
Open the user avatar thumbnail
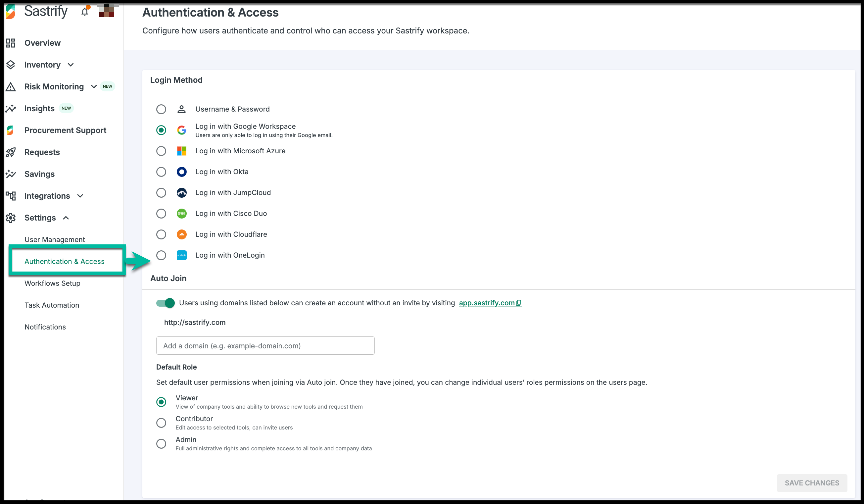107,11
